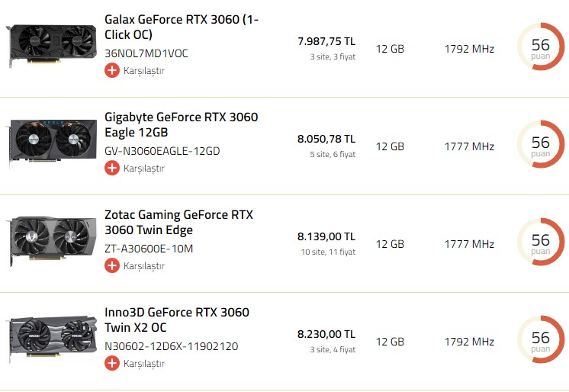The width and height of the screenshot is (569, 392).
Task: Open the Inno3D Twin X2 OC product image
Action: tap(51, 338)
